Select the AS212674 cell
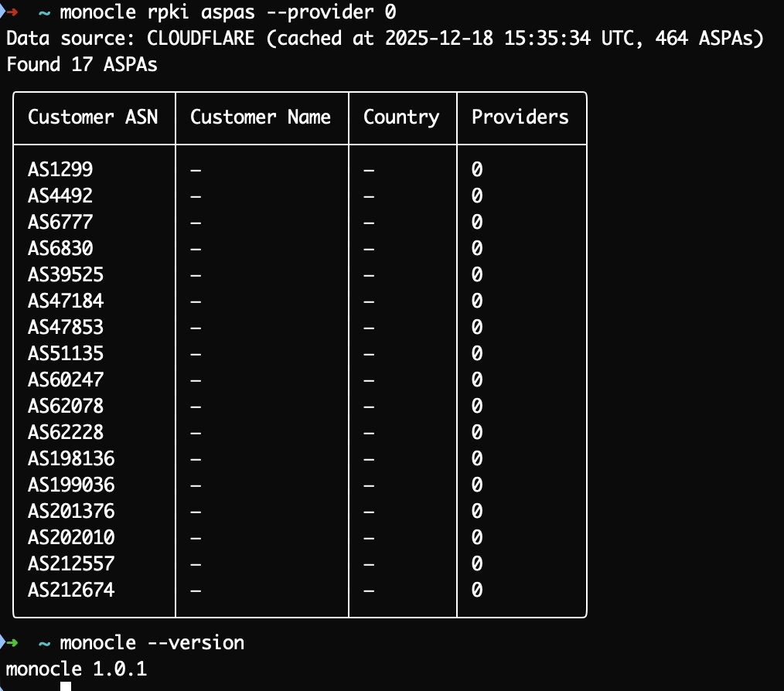 (71, 590)
